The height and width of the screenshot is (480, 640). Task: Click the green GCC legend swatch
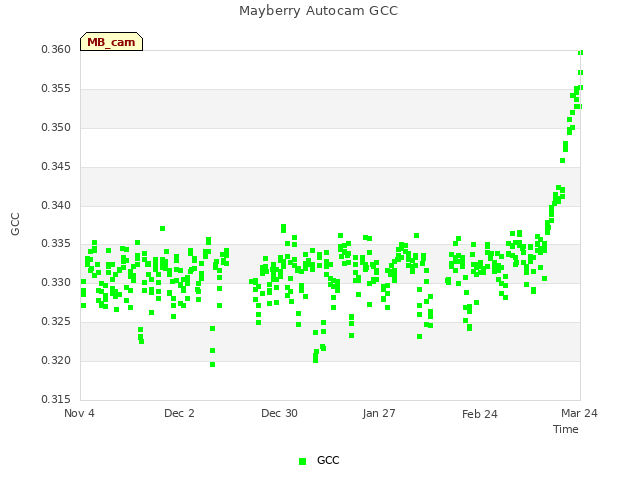[x=302, y=461]
